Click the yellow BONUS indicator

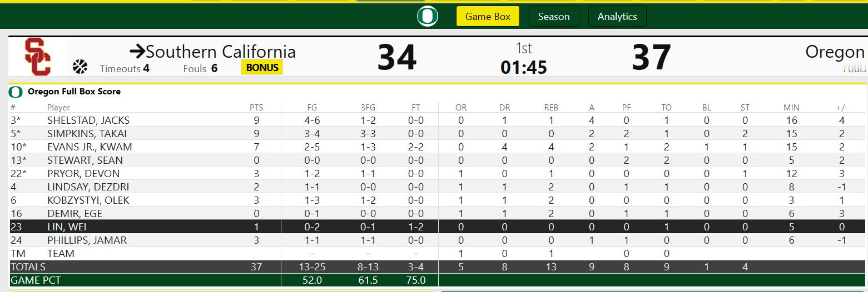[x=262, y=68]
